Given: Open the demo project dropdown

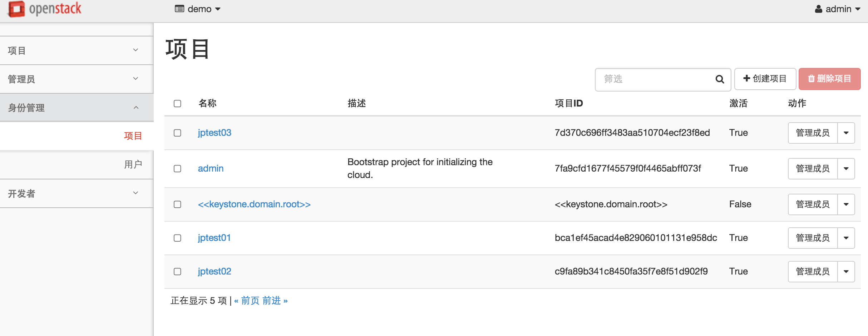Looking at the screenshot, I should point(198,9).
